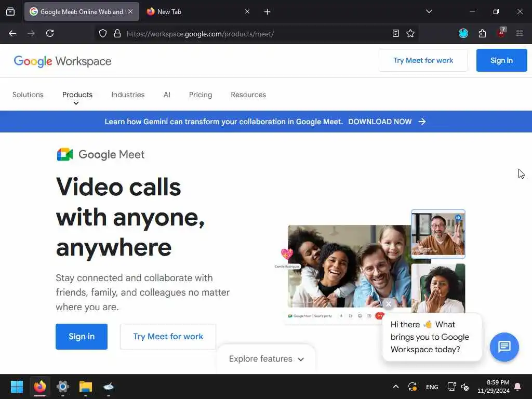The image size is (532, 399).
Task: Click the Google Meet camera logo
Action: point(65,154)
